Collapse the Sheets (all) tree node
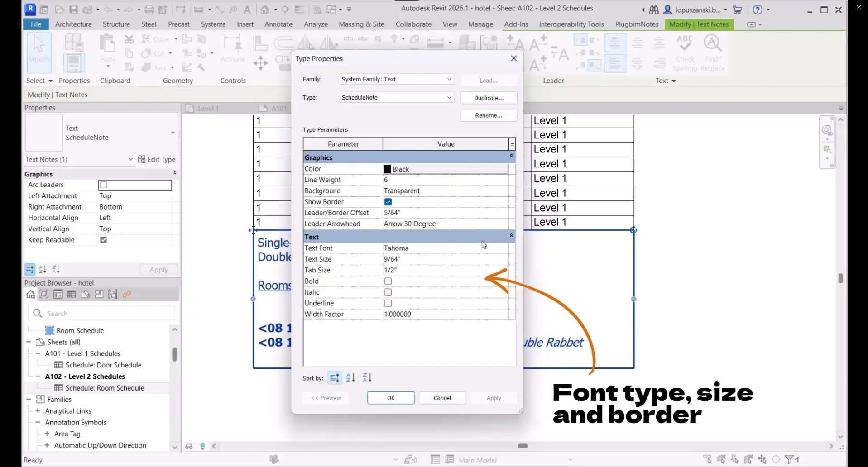The height and width of the screenshot is (467, 868). point(29,342)
